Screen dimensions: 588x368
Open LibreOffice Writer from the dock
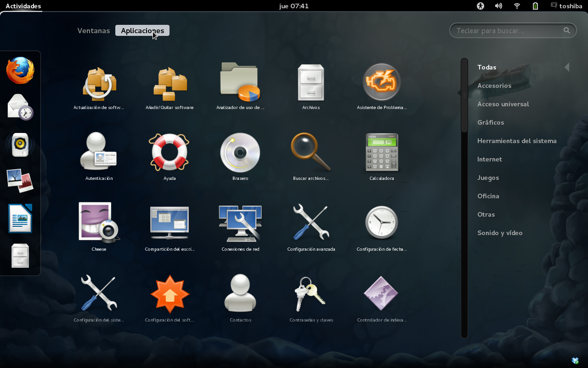coord(20,218)
